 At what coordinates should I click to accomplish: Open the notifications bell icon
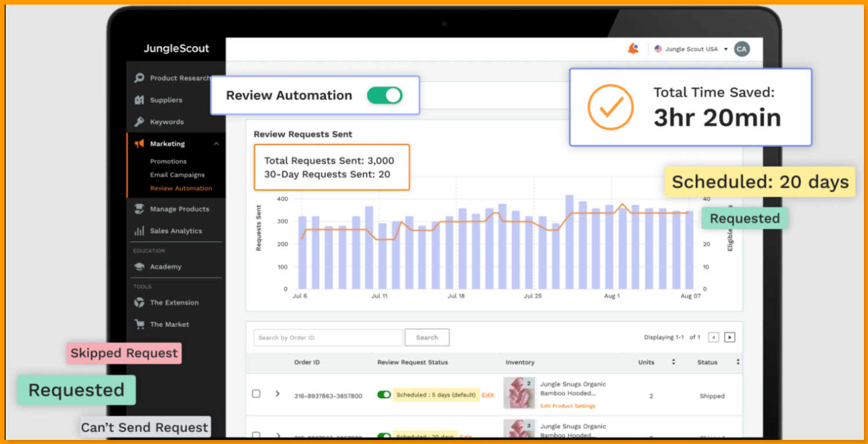pyautogui.click(x=633, y=49)
